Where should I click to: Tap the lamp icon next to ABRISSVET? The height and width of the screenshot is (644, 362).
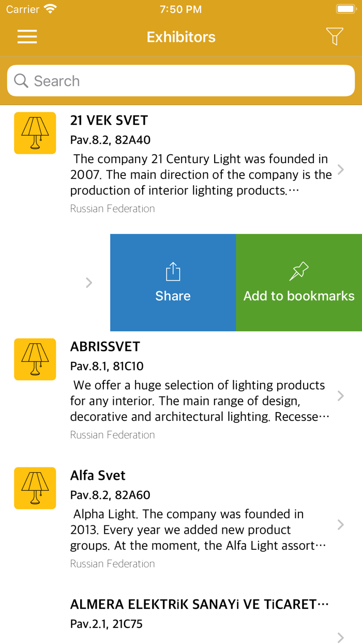(35, 359)
